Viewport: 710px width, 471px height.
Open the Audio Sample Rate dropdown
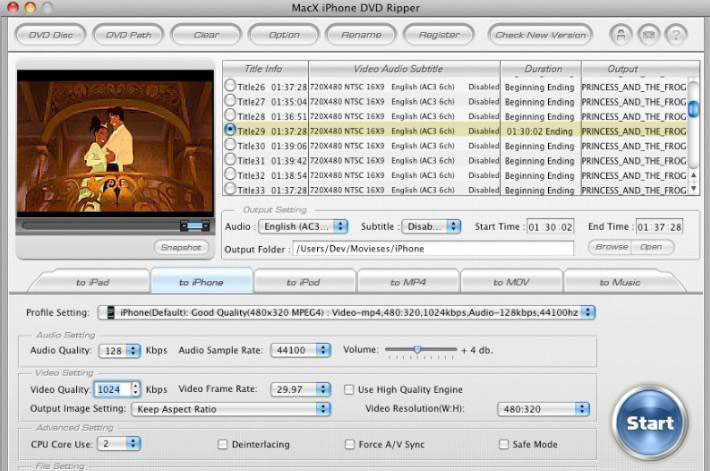pyautogui.click(x=301, y=350)
